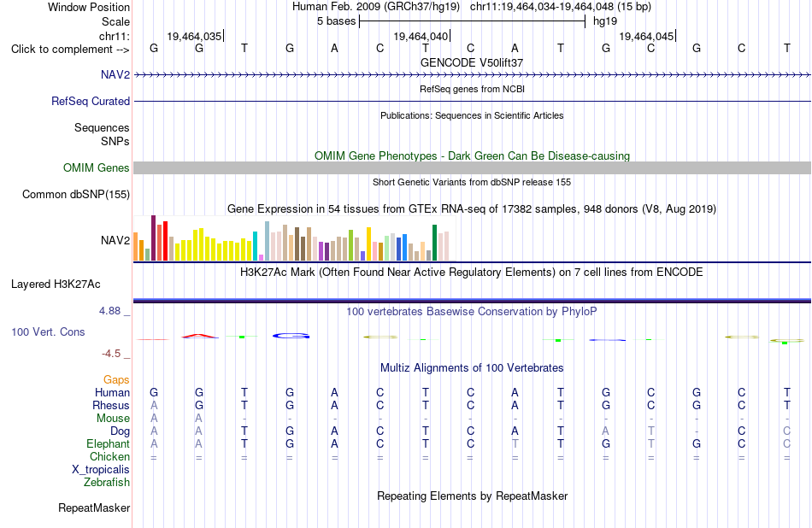The width and height of the screenshot is (812, 528).
Task: Click the '5 bases' scale text
Action: (x=337, y=21)
